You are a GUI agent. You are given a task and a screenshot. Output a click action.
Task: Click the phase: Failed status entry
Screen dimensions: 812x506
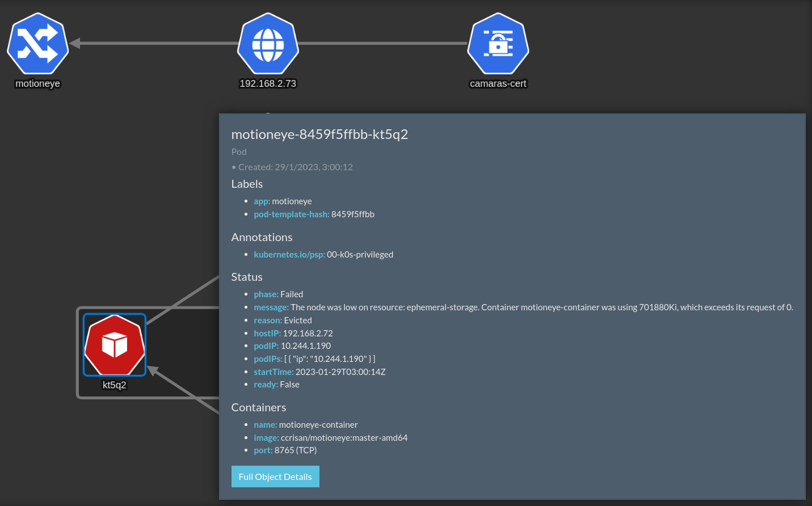coord(278,294)
